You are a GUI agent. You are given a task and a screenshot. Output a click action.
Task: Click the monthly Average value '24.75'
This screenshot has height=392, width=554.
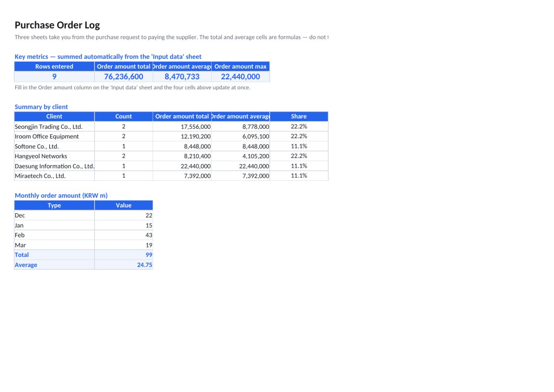click(124, 265)
